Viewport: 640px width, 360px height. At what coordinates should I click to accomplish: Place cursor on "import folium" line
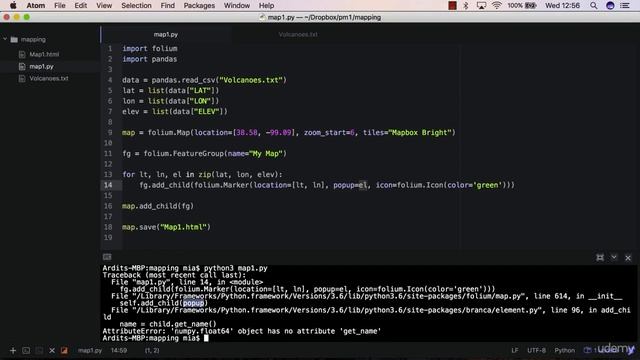click(x=150, y=48)
